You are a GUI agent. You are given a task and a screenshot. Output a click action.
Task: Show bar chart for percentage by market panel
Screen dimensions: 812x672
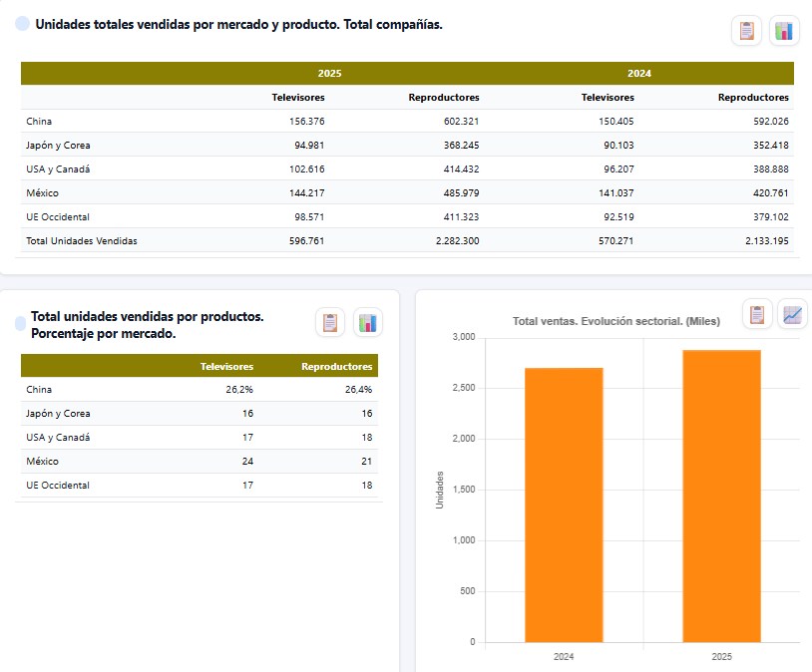368,322
